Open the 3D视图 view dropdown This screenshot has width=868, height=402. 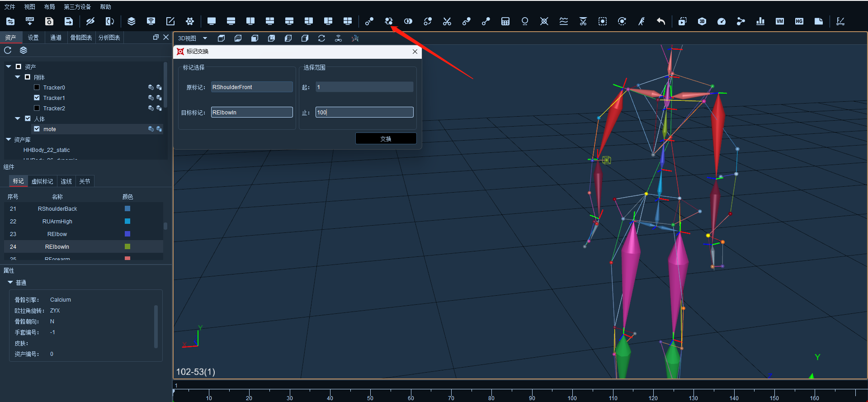coord(205,38)
